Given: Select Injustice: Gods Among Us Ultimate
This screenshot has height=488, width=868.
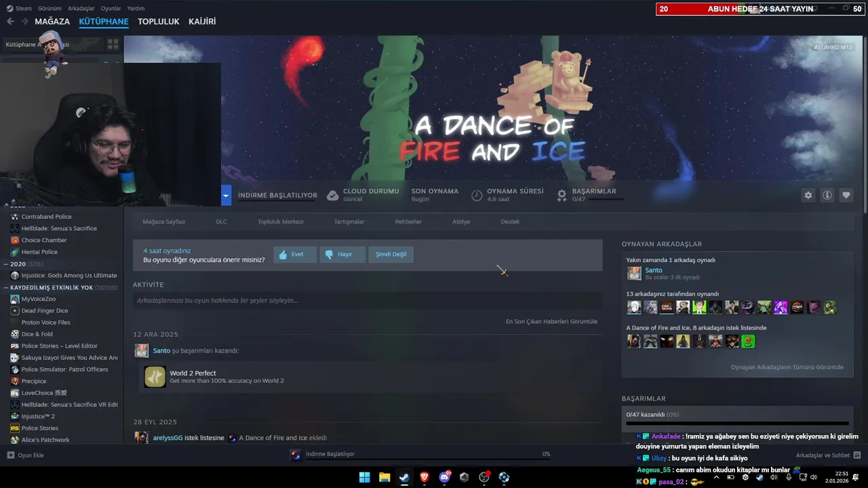Looking at the screenshot, I should click(x=69, y=275).
